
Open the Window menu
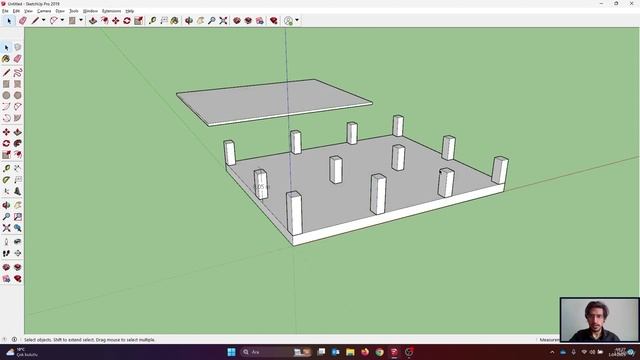90,11
